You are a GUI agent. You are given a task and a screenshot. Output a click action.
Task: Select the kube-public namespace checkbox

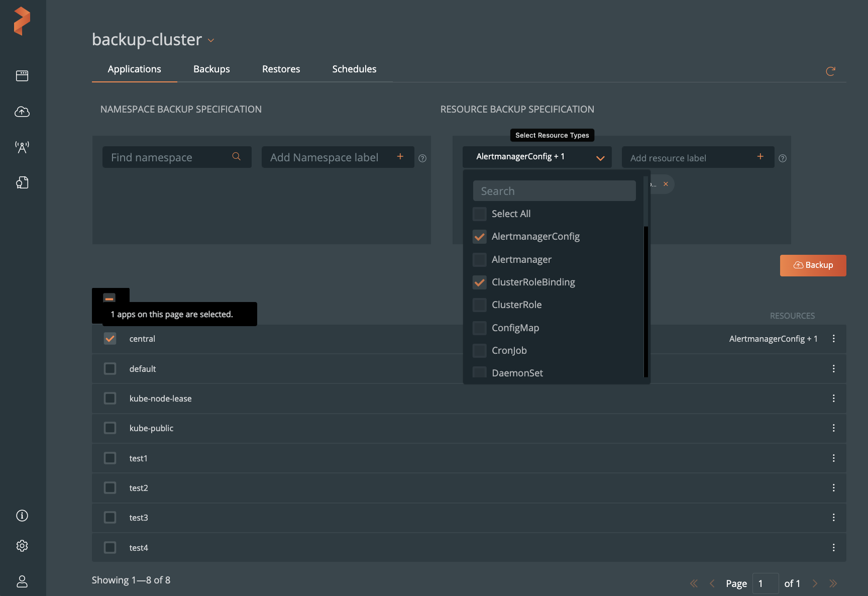point(110,428)
